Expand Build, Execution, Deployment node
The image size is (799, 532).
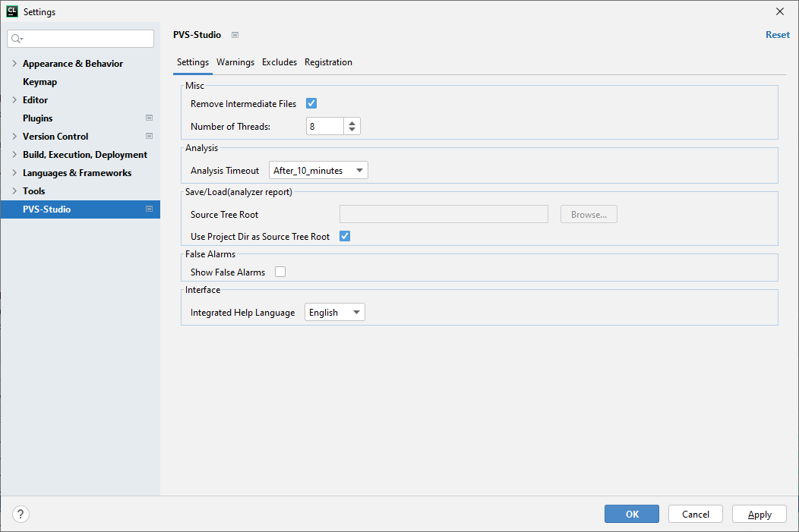14,154
